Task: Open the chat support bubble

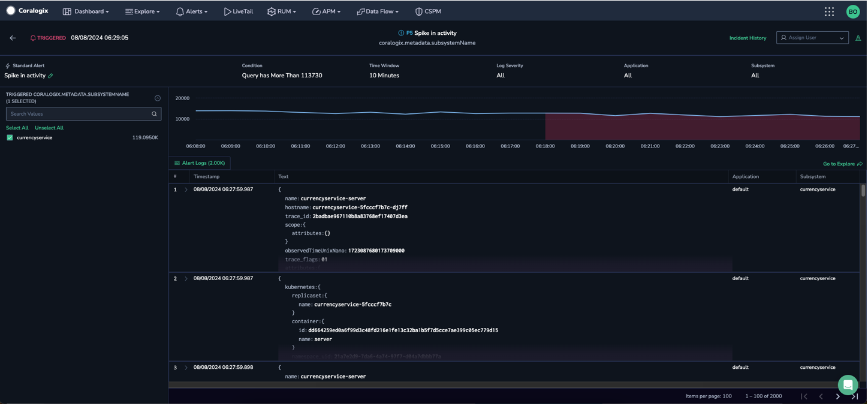Action: [x=848, y=385]
